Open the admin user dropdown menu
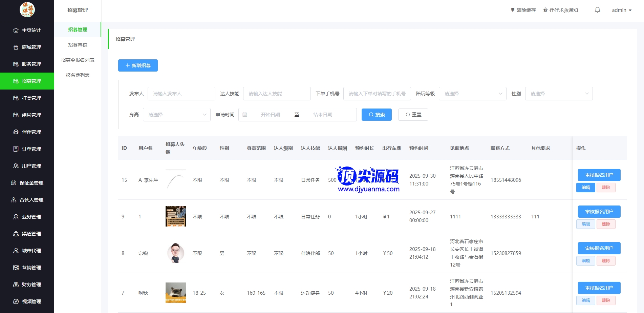The image size is (644, 313). tap(622, 10)
